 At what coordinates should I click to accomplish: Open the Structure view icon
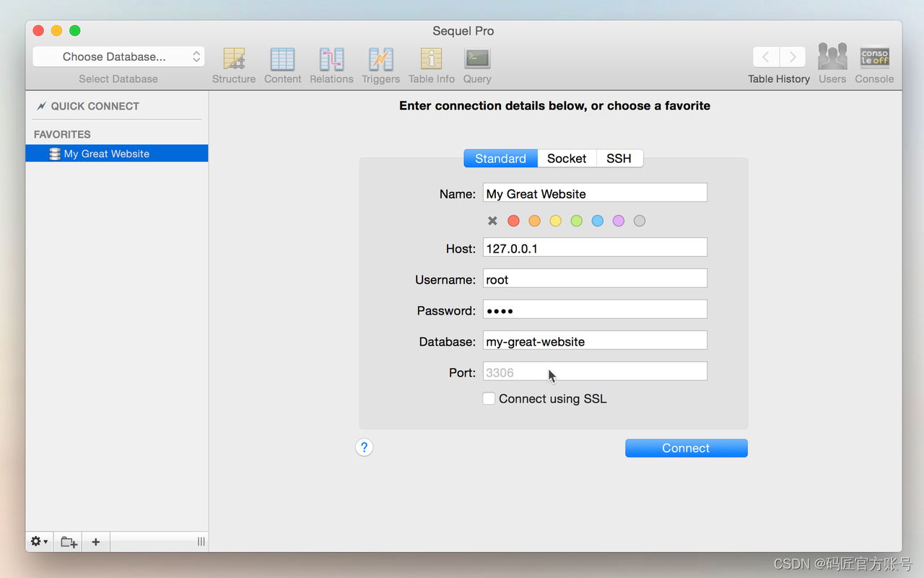click(x=234, y=59)
